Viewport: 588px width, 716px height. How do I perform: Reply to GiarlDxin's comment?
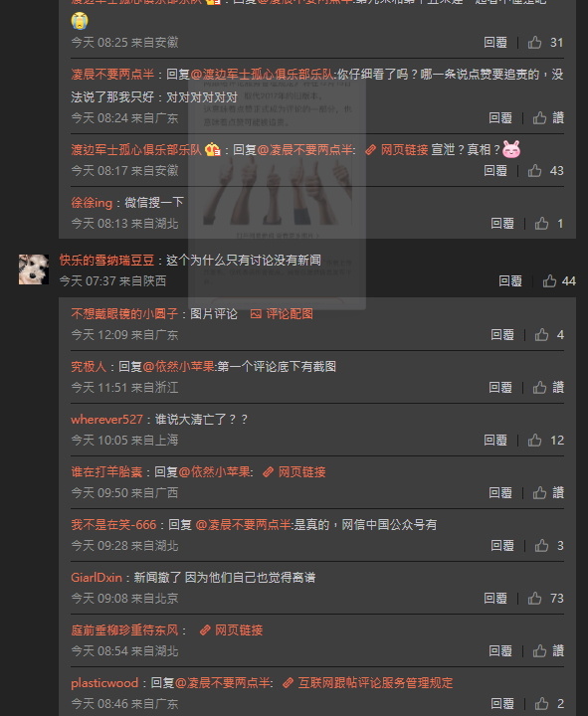tap(495, 598)
